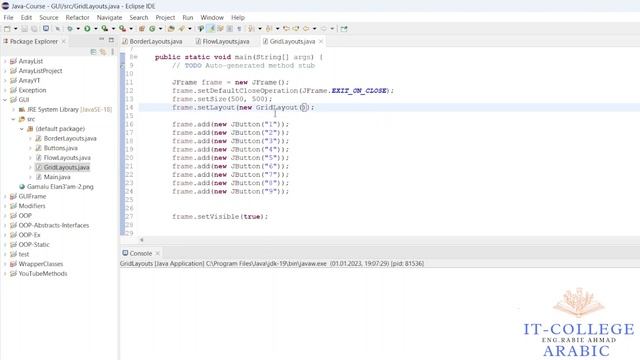Collapse the src folder node
Viewport: 640px width, 360px height.
13,119
